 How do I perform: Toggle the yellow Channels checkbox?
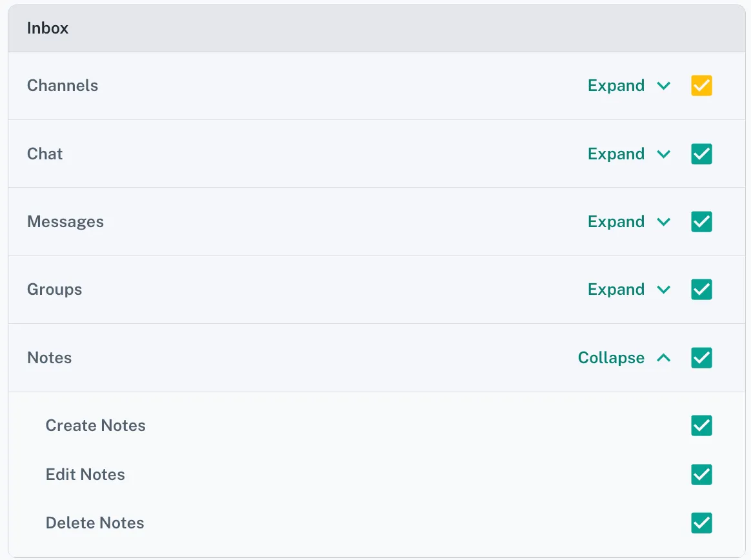701,86
